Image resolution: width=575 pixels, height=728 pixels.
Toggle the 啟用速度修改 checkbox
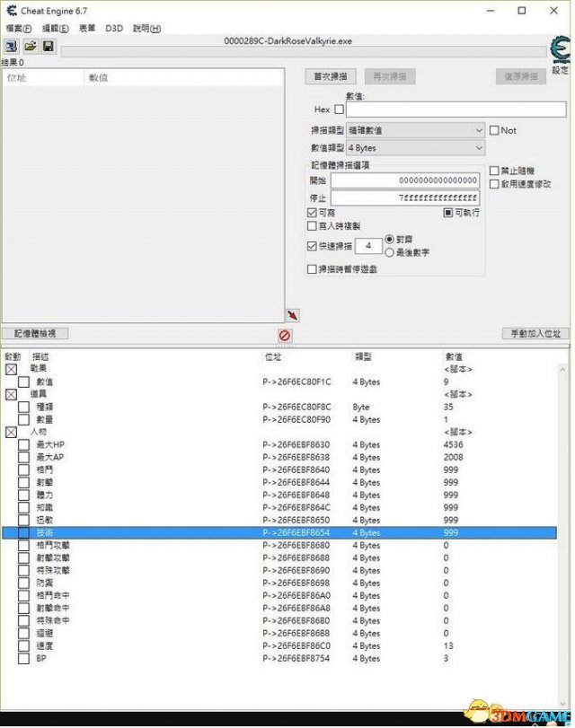coord(494,184)
